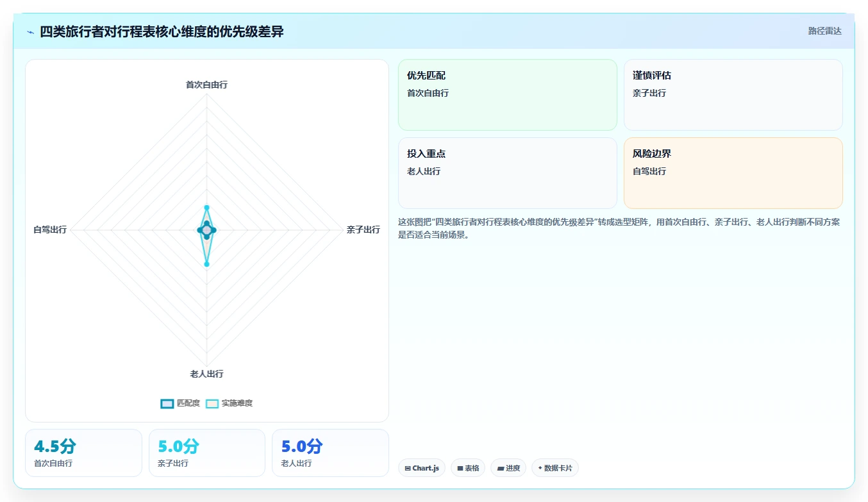Click the 匹配度 legend color box

pos(167,403)
